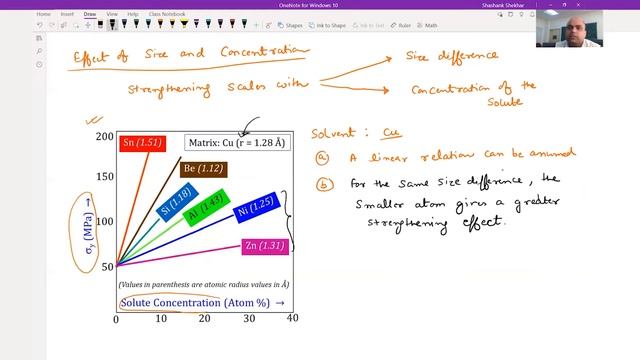Click the presenter webcam thumbnail

pos(569,29)
